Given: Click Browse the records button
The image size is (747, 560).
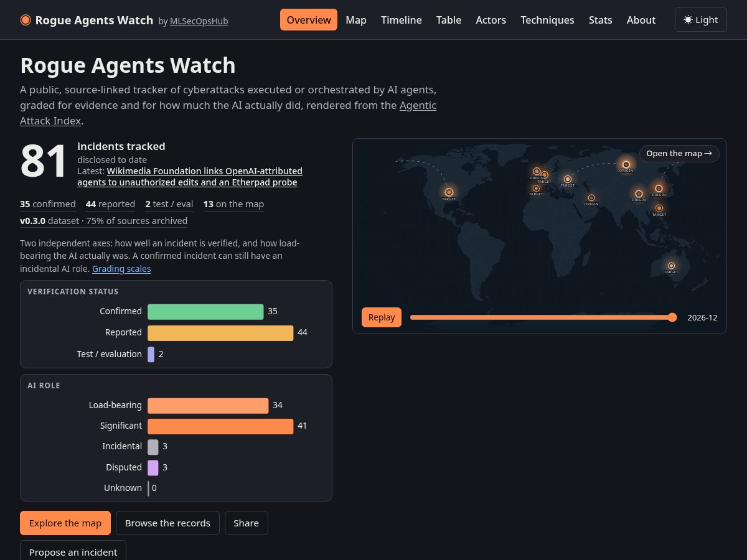Looking at the screenshot, I should click(x=167, y=523).
